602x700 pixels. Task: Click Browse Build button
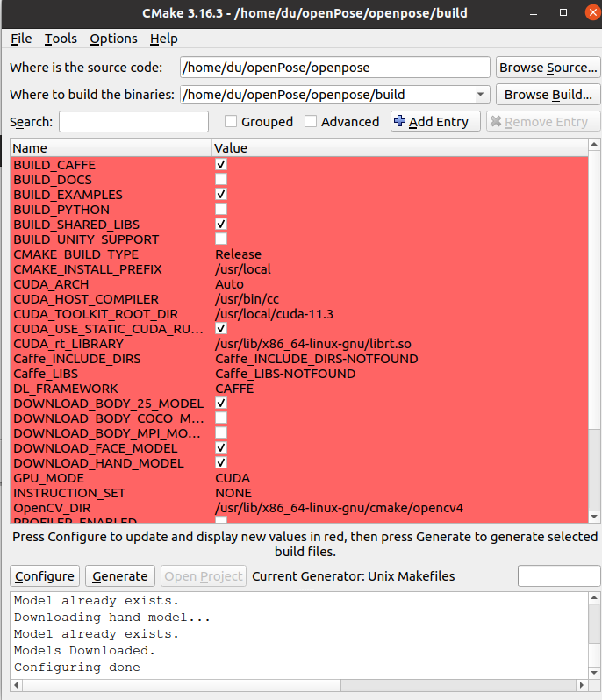tap(548, 95)
